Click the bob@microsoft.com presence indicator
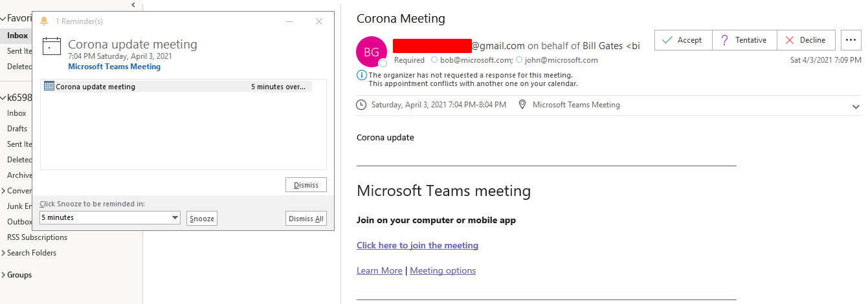This screenshot has height=304, width=868. tap(434, 60)
